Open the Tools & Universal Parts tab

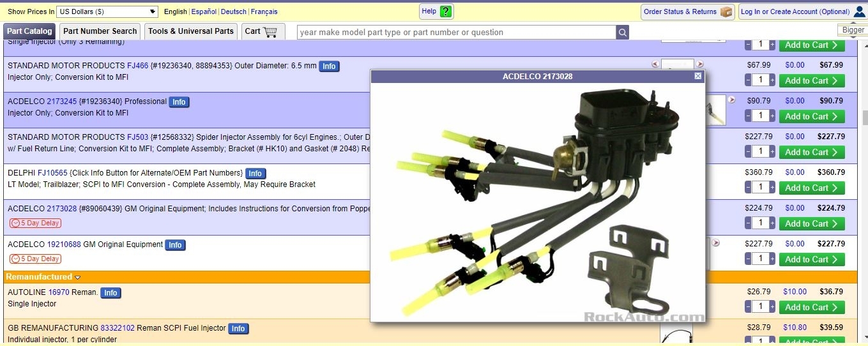(191, 31)
